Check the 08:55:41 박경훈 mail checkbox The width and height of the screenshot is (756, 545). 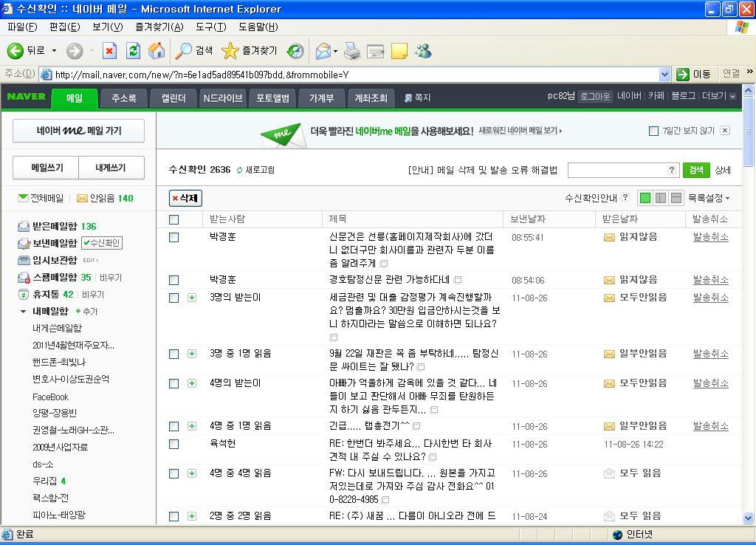174,237
